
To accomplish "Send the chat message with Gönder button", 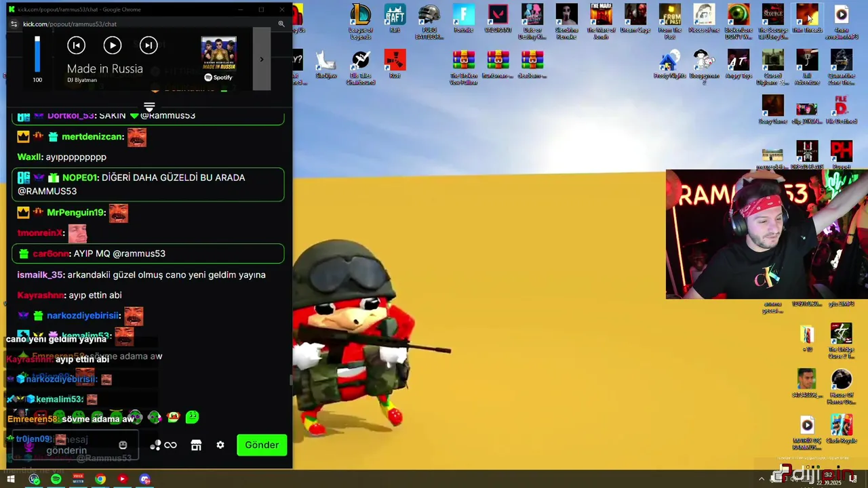I will point(262,445).
